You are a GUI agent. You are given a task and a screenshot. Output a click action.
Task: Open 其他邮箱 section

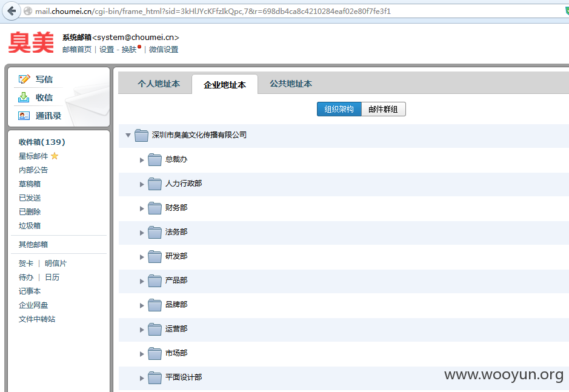(33, 244)
